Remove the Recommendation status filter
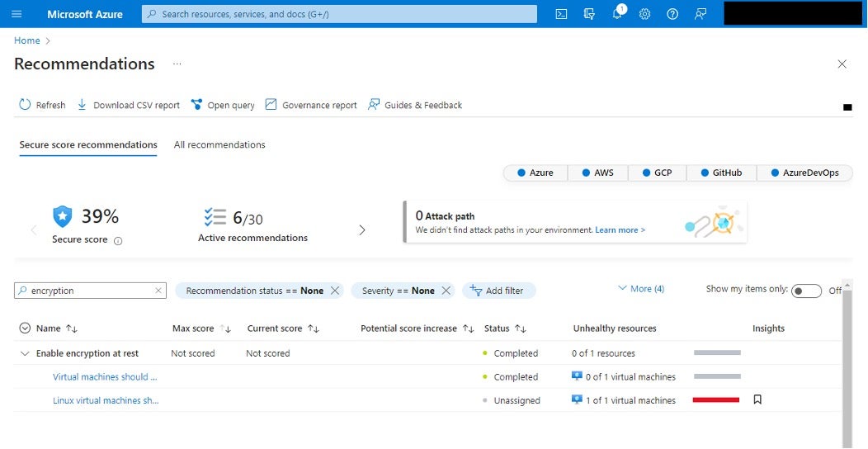The image size is (868, 449). (335, 291)
